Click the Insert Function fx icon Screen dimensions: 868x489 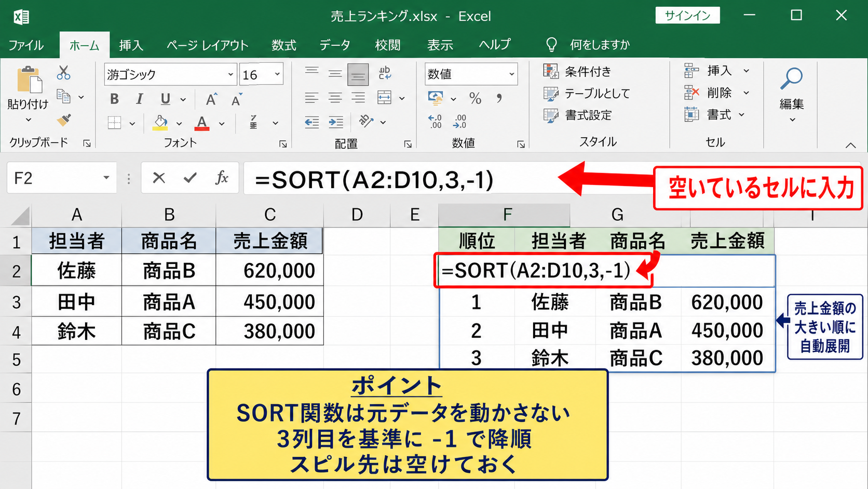click(x=222, y=178)
